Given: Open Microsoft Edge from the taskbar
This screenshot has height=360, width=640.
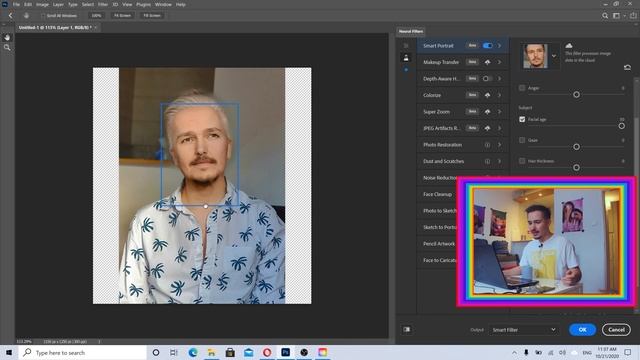Looking at the screenshot, I should point(193,352).
